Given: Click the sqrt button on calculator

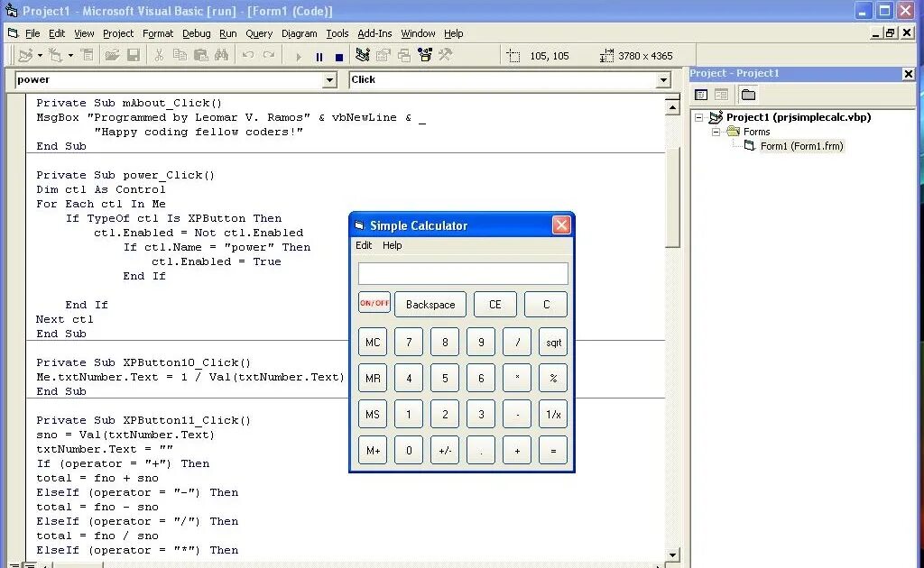Looking at the screenshot, I should coord(553,342).
